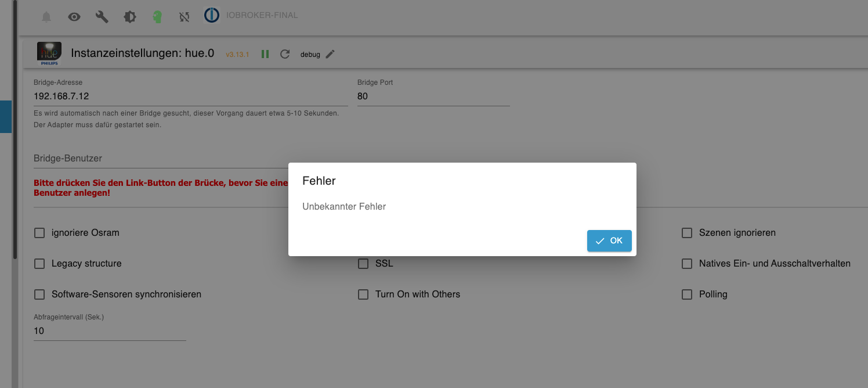Toggle the brightness theme icon
This screenshot has width=868, height=388.
(130, 17)
